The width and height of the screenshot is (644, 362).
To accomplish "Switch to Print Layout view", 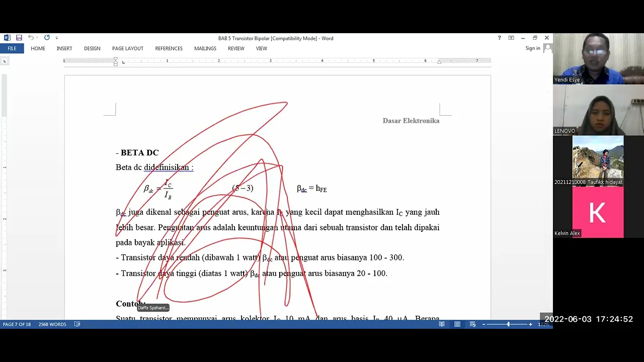I will tap(457, 324).
